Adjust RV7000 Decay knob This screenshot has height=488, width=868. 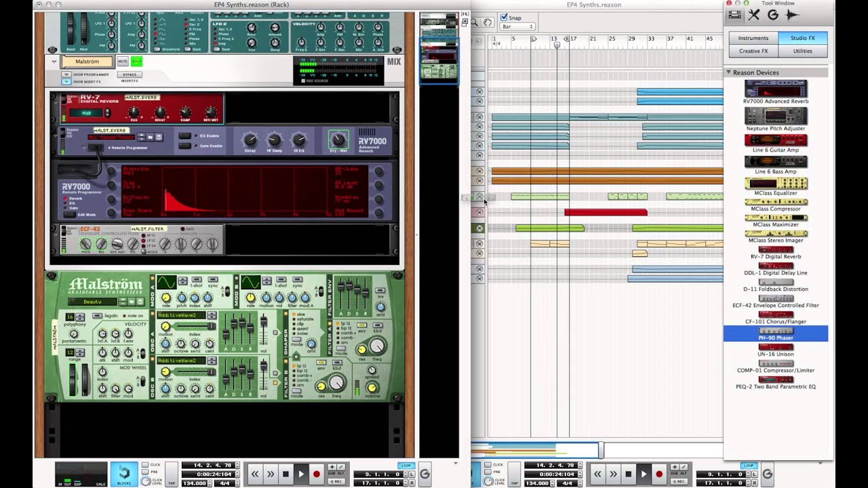(x=250, y=140)
